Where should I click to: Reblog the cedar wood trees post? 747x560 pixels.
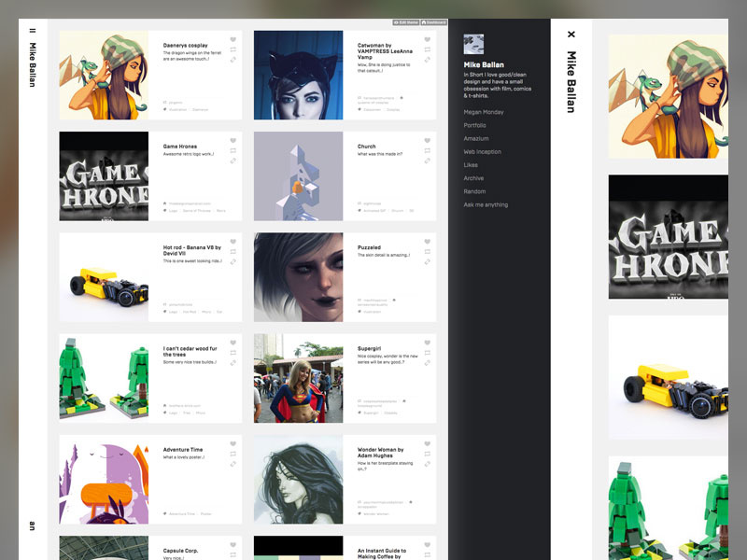pos(233,353)
